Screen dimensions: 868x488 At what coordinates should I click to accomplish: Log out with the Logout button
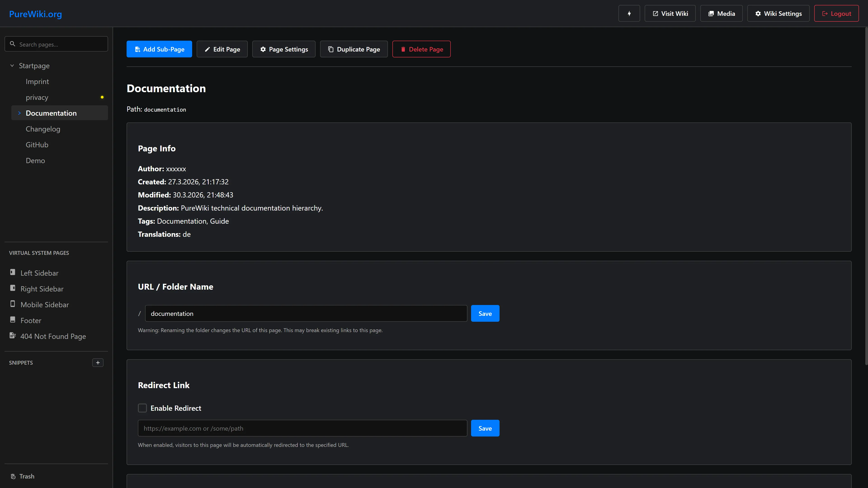pos(836,14)
